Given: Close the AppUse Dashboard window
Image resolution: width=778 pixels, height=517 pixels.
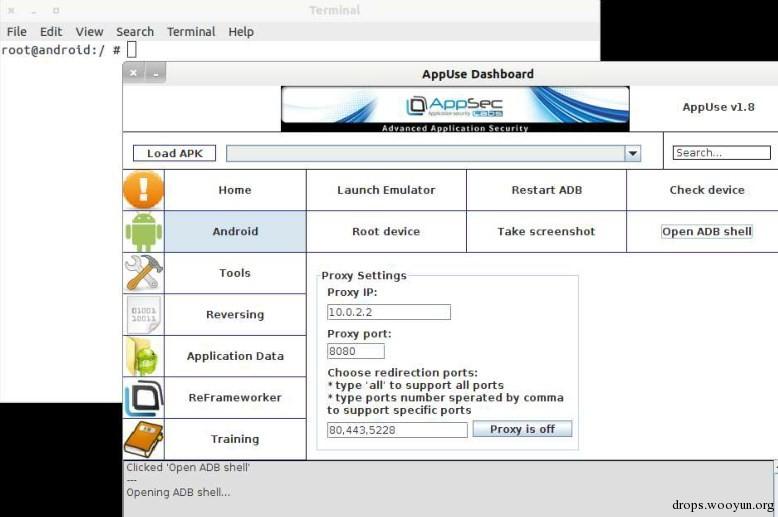Looking at the screenshot, I should click(x=133, y=73).
